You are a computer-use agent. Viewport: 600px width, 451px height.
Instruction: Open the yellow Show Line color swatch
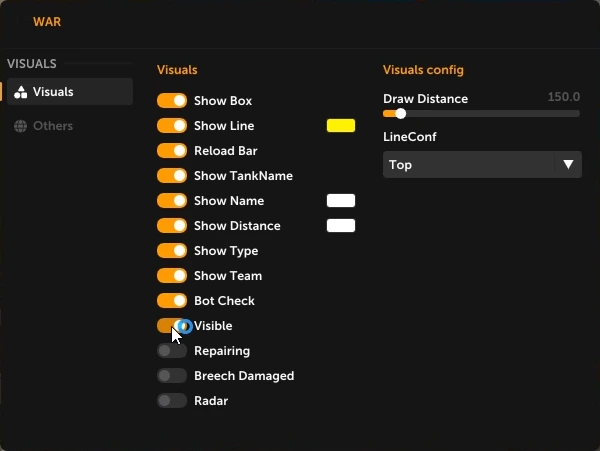click(341, 125)
